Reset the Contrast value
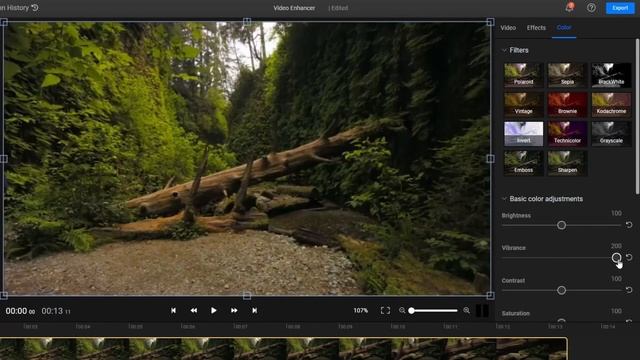This screenshot has width=640, height=360. 629,290
